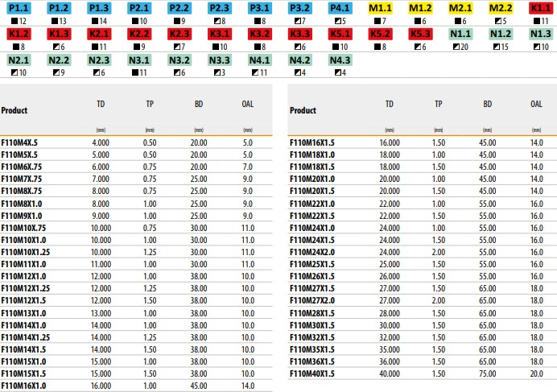Click the red K3.3 material badge
Image resolution: width=557 pixels, height=392 pixels.
tap(299, 34)
